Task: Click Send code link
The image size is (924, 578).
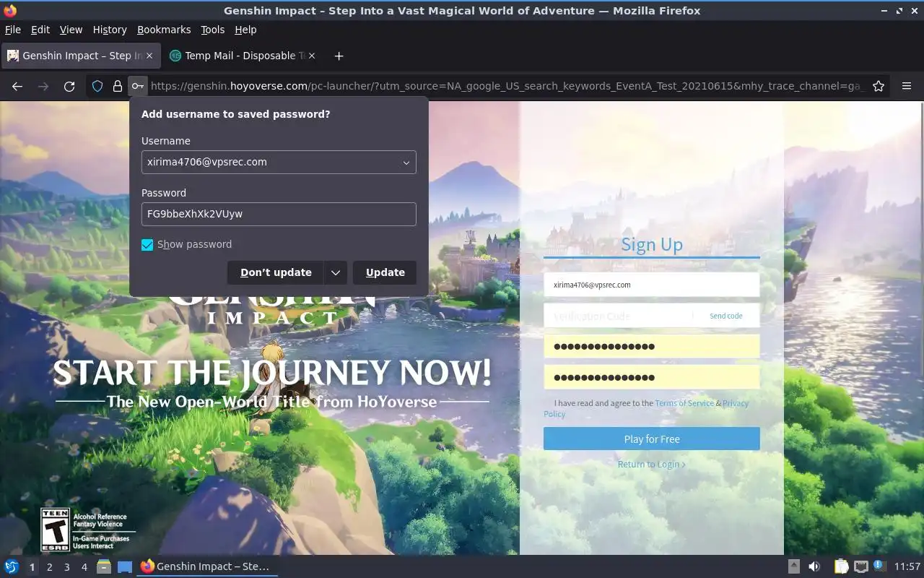Action: point(725,316)
